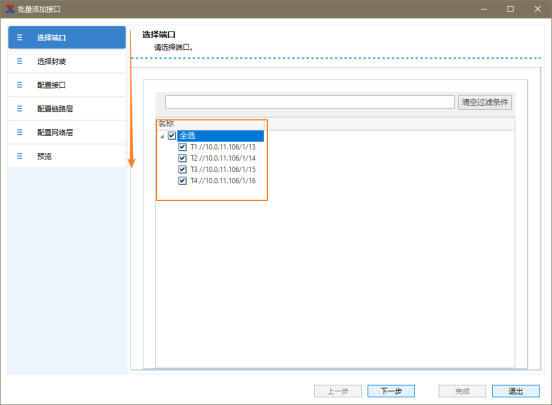
Task: Uncheck the 全选 checkbox
Action: pyautogui.click(x=172, y=135)
